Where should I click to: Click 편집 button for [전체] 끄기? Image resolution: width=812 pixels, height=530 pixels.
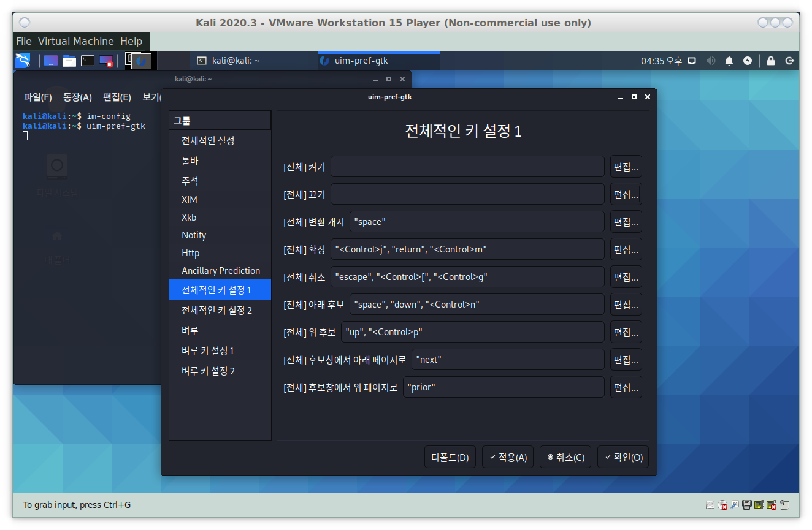coord(626,194)
